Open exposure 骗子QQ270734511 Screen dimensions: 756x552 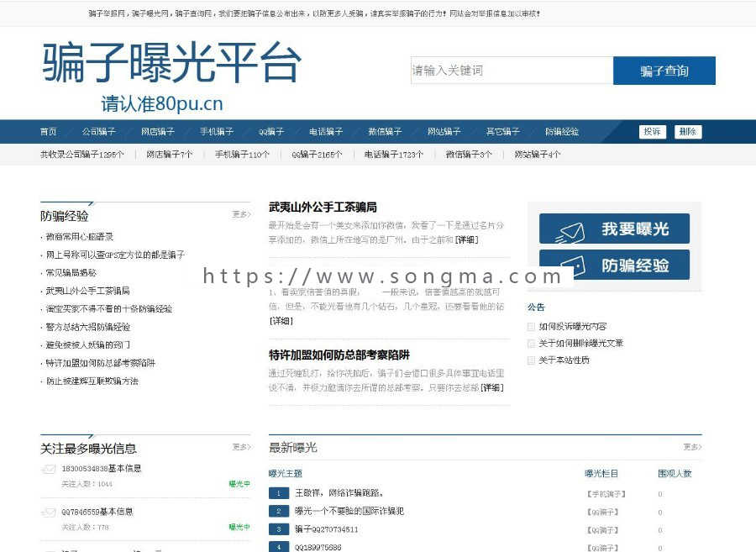(327, 528)
